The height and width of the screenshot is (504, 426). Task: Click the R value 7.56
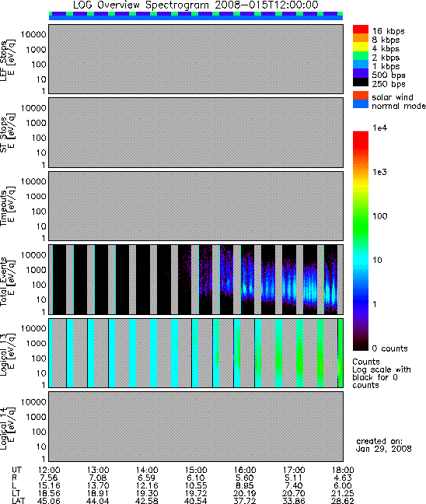pyautogui.click(x=48, y=478)
